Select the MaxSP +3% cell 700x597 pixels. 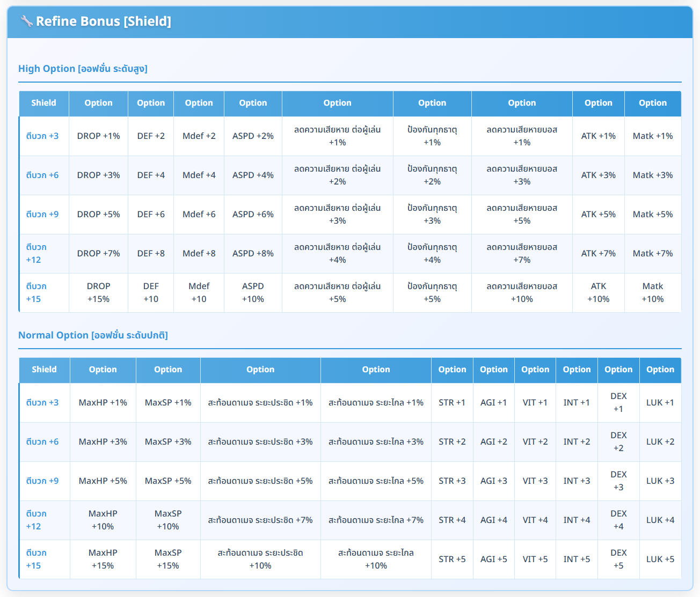click(168, 442)
